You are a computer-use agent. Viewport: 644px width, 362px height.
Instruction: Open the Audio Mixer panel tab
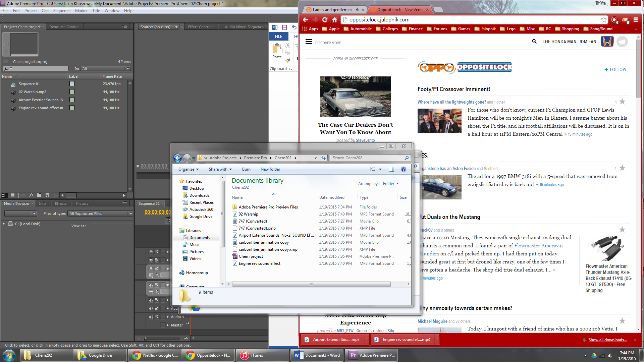pyautogui.click(x=247, y=27)
